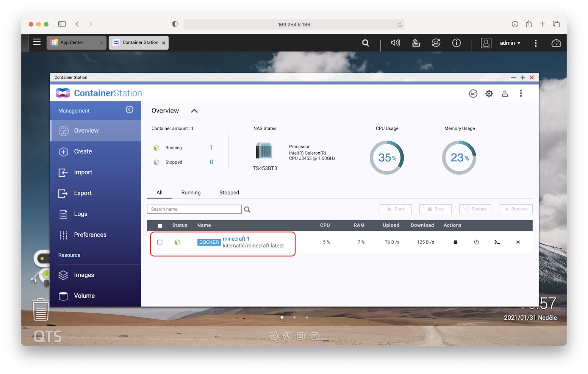Collapse the Overview section chevron
Screen dimensions: 588x374
[x=194, y=111]
